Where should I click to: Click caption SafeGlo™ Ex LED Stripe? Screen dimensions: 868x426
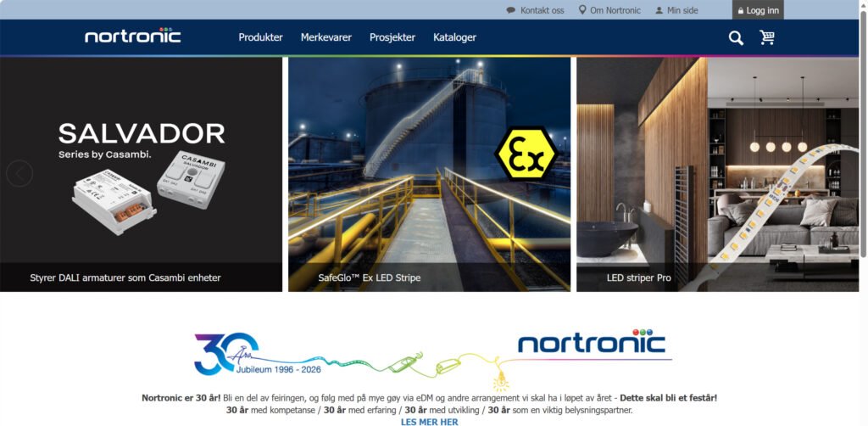(370, 277)
